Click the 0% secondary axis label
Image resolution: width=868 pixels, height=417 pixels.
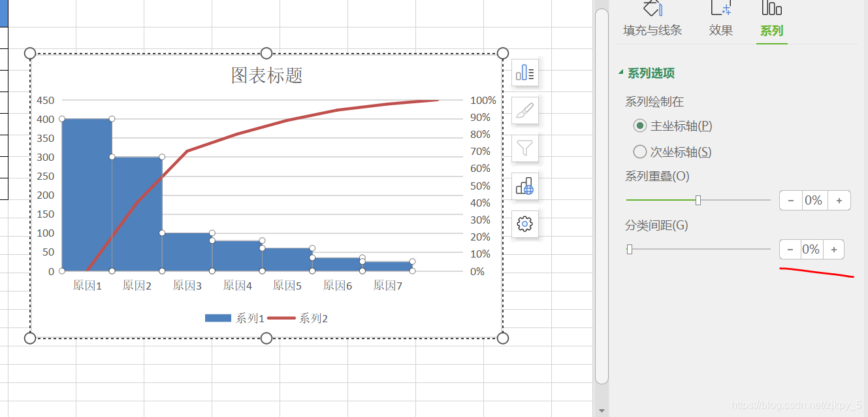pyautogui.click(x=477, y=271)
